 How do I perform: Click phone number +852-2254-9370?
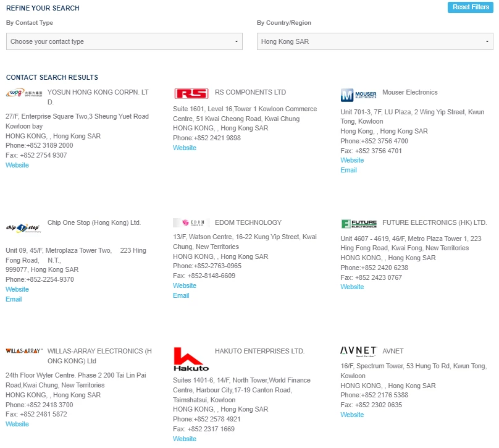(50, 279)
